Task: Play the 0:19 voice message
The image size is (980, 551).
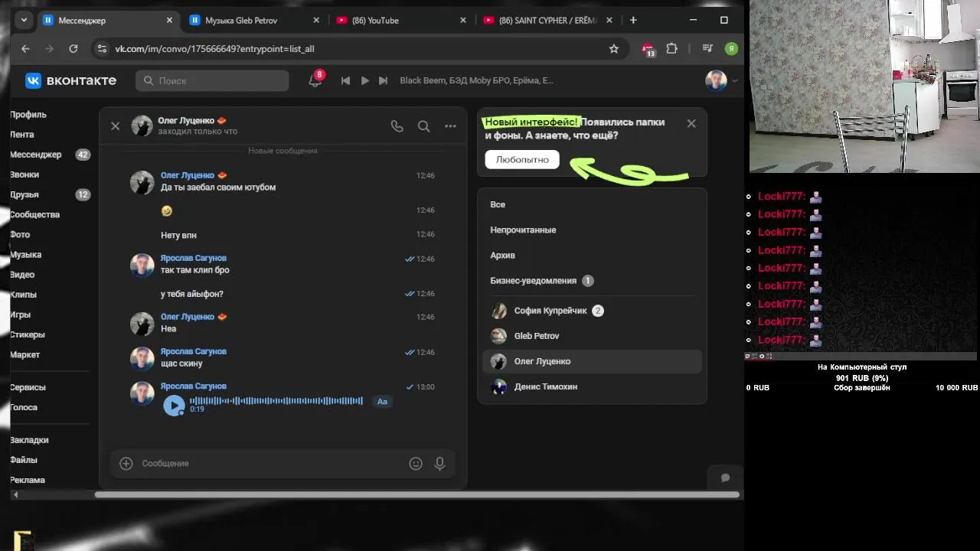Action: click(x=174, y=406)
